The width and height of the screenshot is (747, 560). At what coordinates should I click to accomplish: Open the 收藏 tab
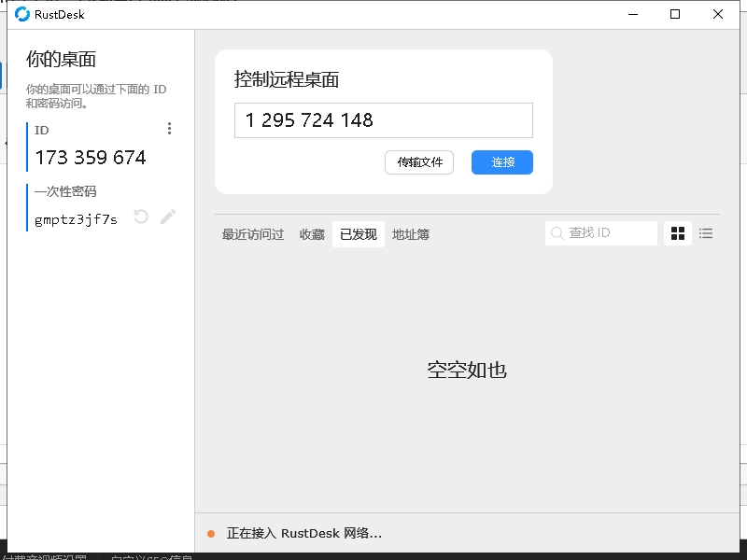[312, 234]
